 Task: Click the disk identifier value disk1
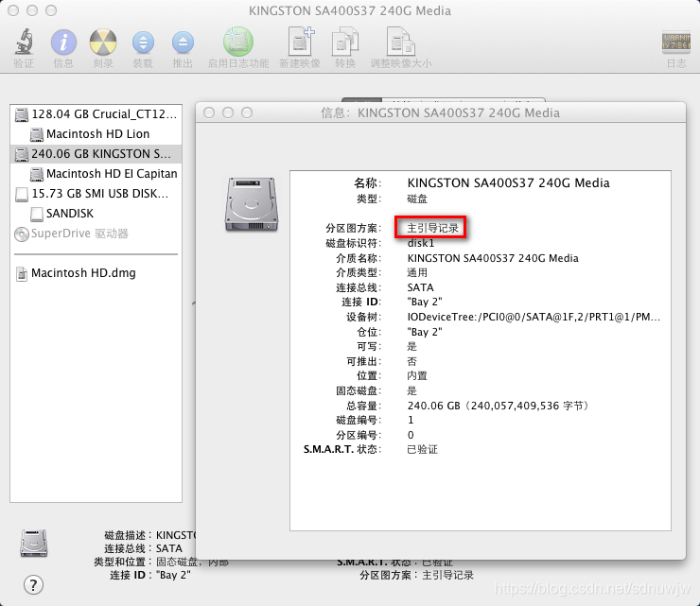click(x=421, y=243)
